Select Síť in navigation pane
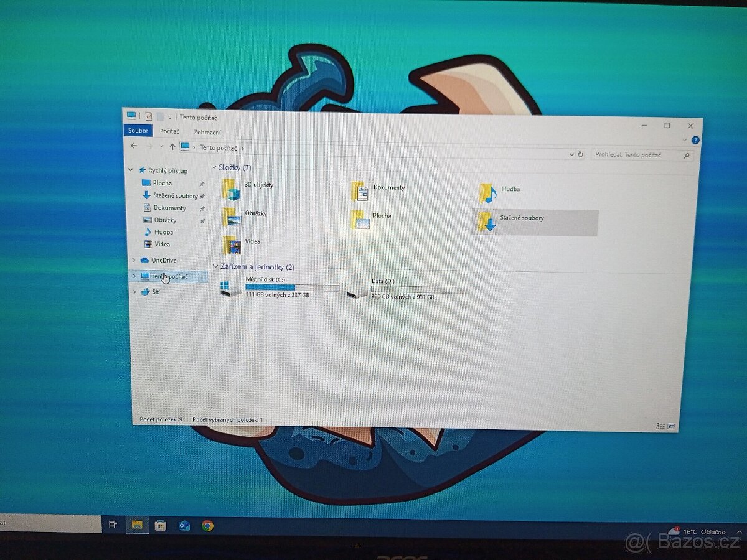Screen dimensions: 747x560 pyautogui.click(x=150, y=291)
